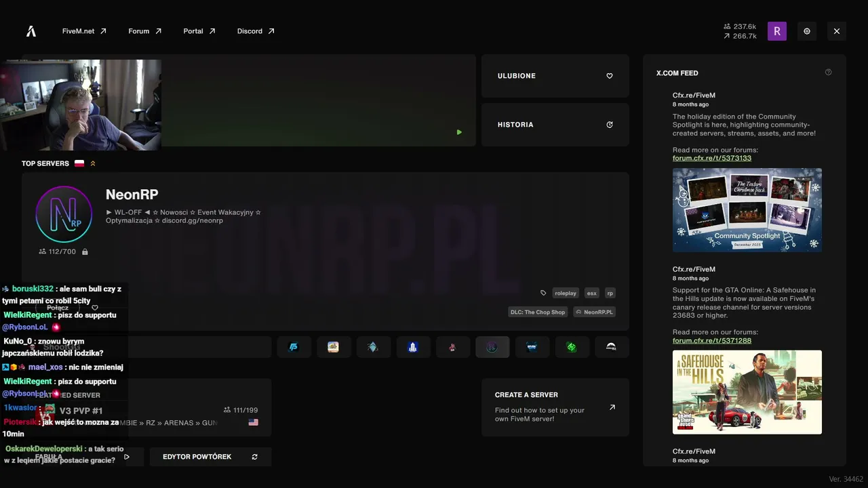Select the green lightning server icon
This screenshot has width=868, height=488.
click(572, 347)
